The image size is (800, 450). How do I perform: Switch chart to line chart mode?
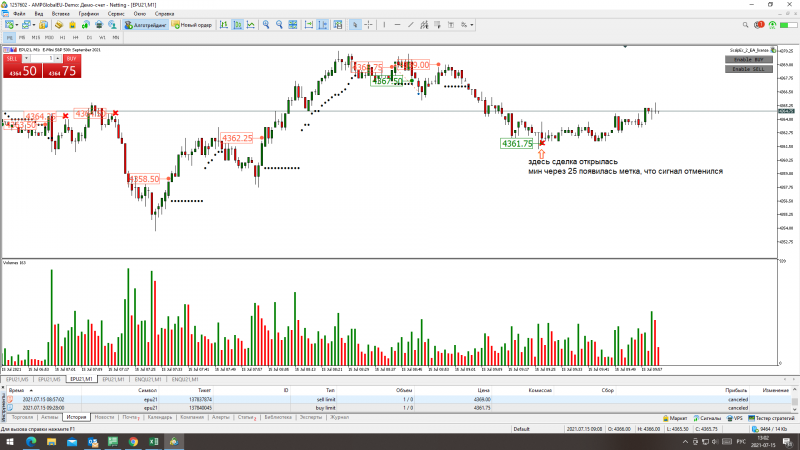pyautogui.click(x=251, y=24)
